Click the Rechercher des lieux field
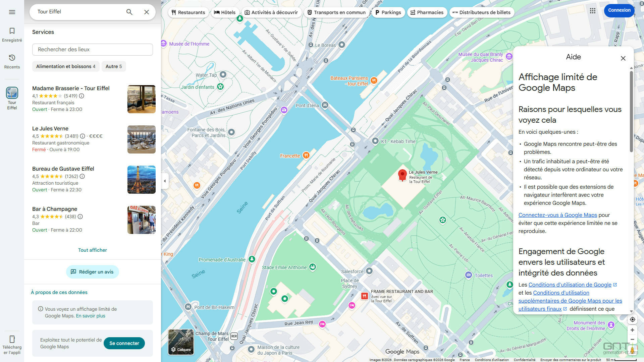The height and width of the screenshot is (362, 644). (93, 50)
